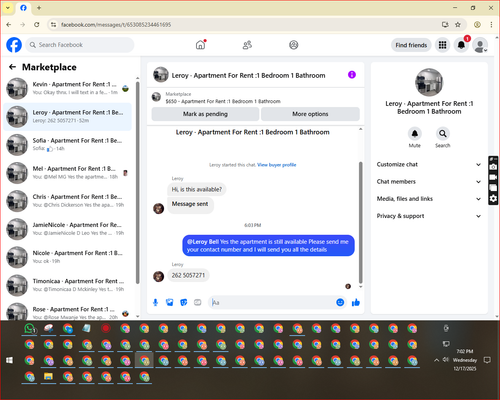Open Chrome three-dot menu
The height and width of the screenshot is (400, 500).
(x=491, y=25)
